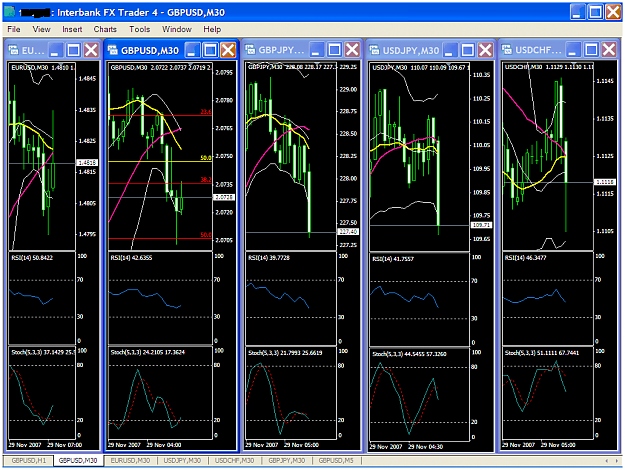Open the Charts menu
The width and height of the screenshot is (625, 470).
pyautogui.click(x=105, y=29)
